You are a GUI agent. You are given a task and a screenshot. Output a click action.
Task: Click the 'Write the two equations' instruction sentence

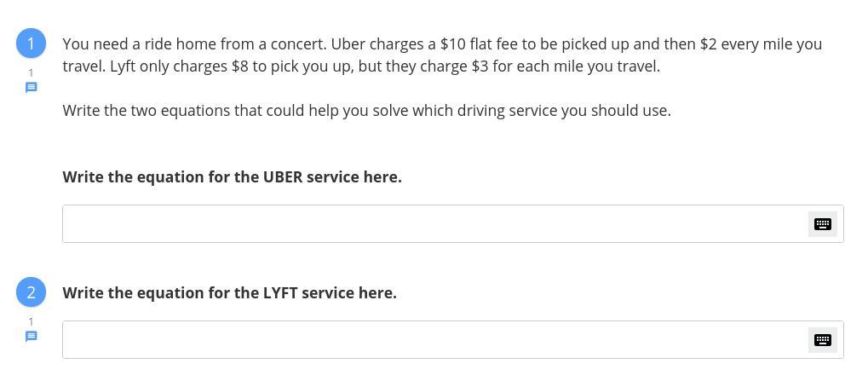click(x=366, y=111)
